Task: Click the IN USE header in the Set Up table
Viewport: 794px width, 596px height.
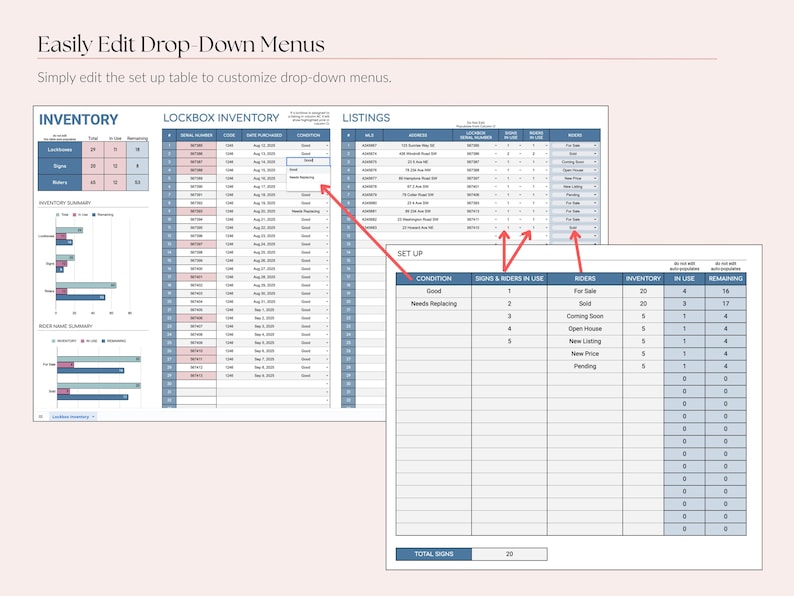Action: point(684,279)
